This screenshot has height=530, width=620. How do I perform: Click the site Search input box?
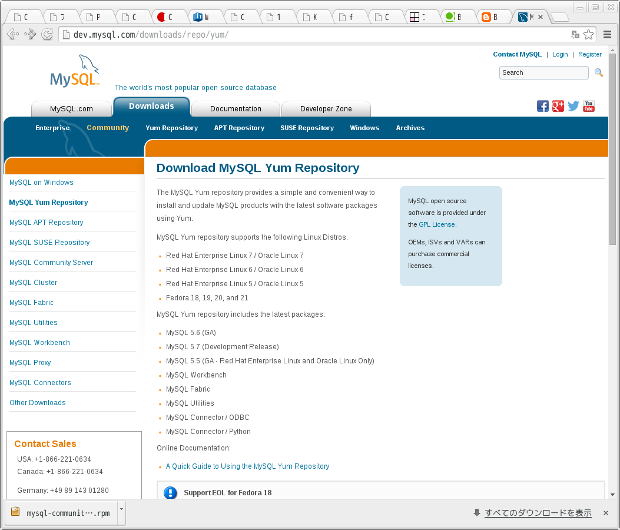pos(544,73)
